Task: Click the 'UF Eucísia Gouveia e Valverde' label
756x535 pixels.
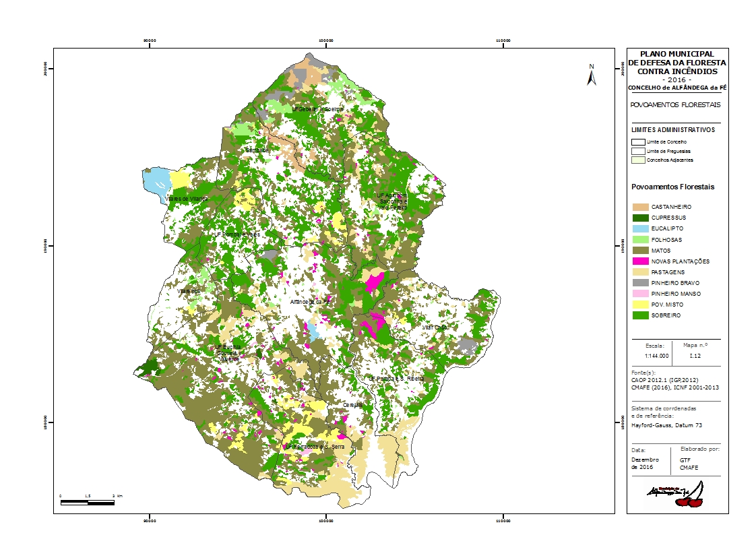Action: point(228,353)
